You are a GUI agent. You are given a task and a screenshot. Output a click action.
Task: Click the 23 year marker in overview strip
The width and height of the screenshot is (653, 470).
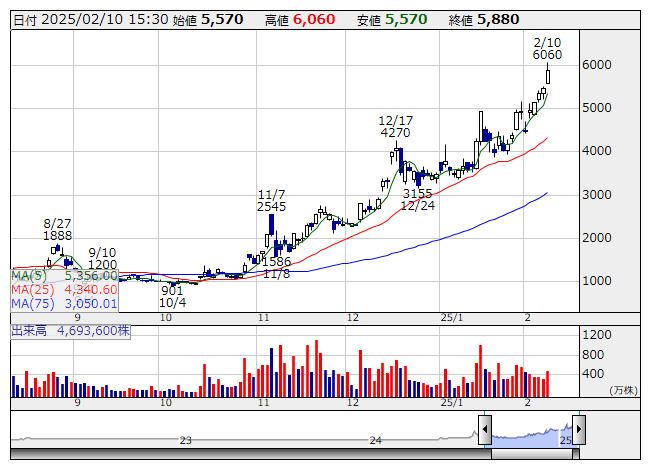(x=185, y=440)
